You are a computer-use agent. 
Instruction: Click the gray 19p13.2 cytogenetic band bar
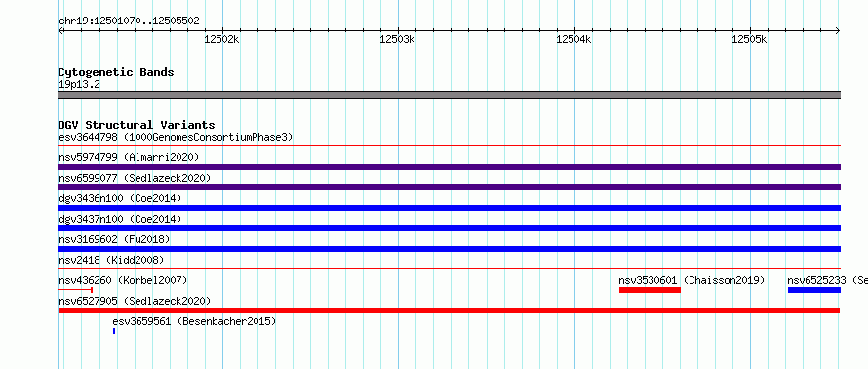(x=449, y=95)
